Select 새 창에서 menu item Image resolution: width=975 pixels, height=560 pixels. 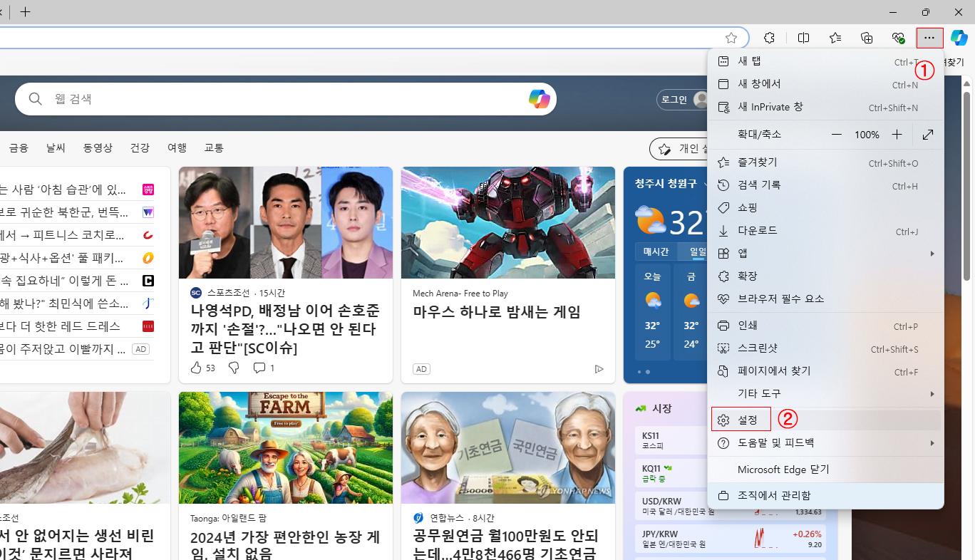pos(825,84)
